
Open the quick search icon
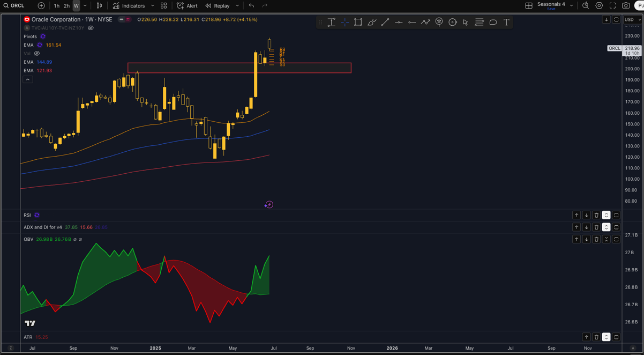586,5
